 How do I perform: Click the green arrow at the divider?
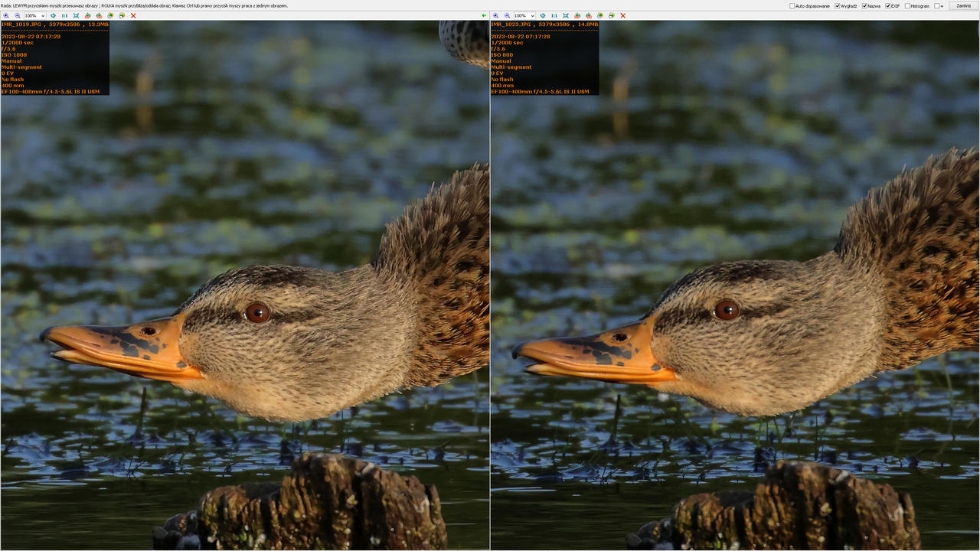pyautogui.click(x=484, y=15)
